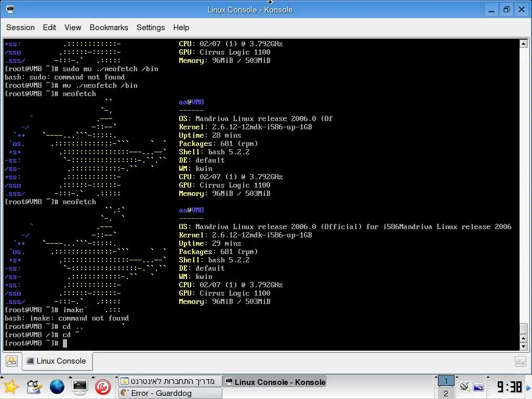Minimize the Konsole window
The width and height of the screenshot is (532, 399).
[491, 9]
